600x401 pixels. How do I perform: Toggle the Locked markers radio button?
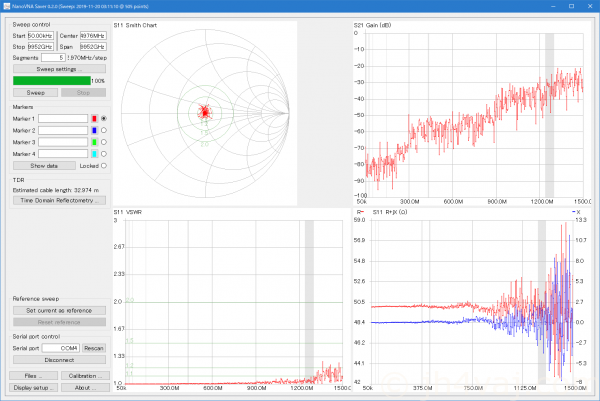point(104,166)
